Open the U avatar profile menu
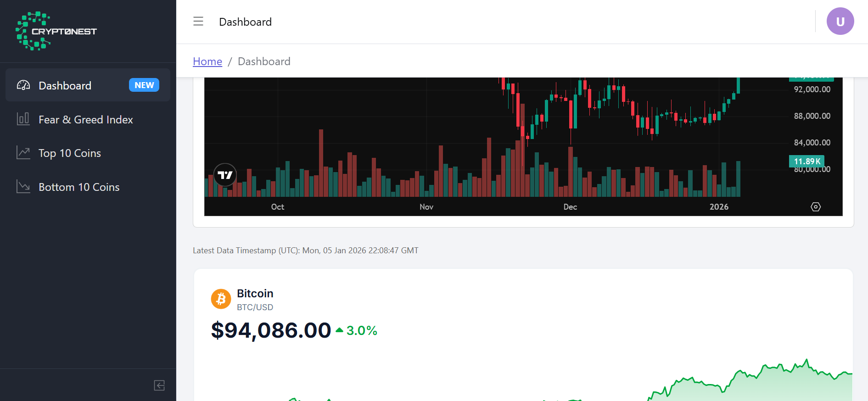 pos(840,21)
